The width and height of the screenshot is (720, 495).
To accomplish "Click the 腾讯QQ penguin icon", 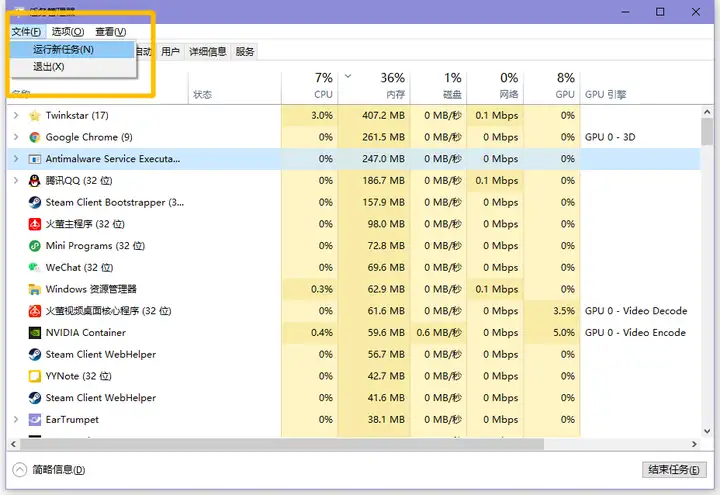I will coord(34,180).
